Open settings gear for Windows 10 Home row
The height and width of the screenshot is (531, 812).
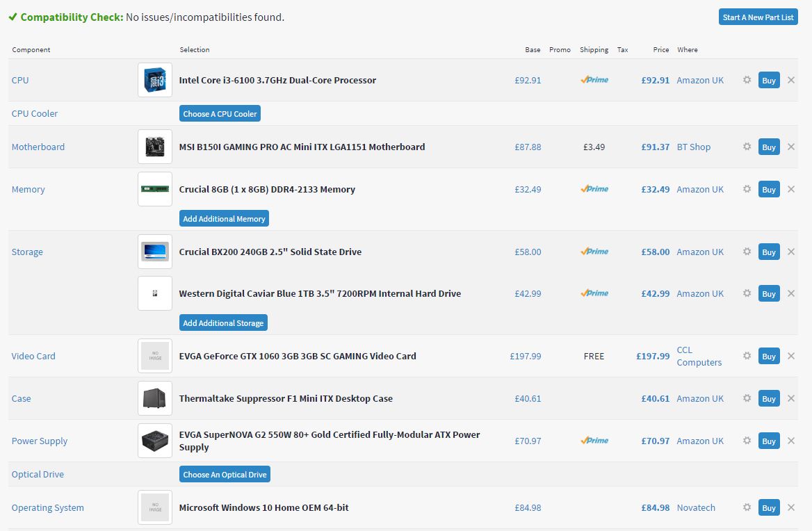(747, 507)
